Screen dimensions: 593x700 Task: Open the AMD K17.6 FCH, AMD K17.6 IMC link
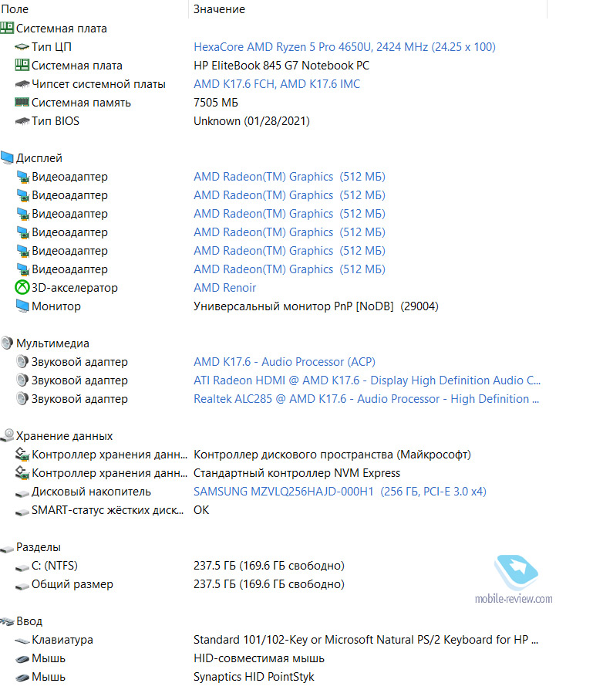point(277,84)
